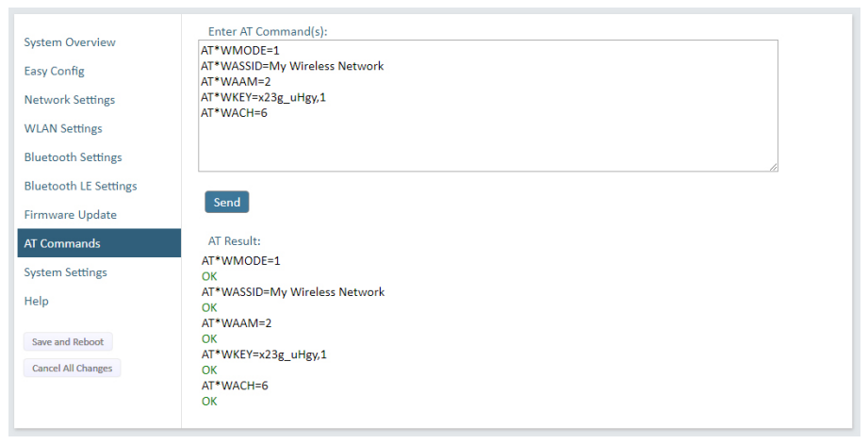This screenshot has width=868, height=444.
Task: Send the entered AT commands
Action: click(227, 202)
